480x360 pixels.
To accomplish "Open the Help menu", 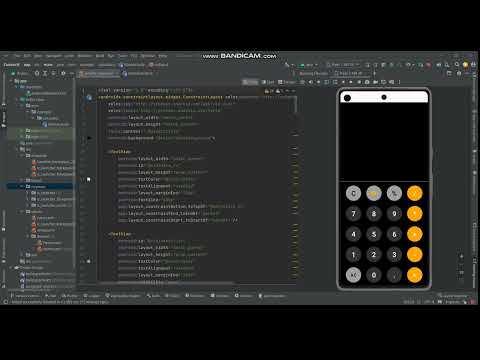I will pos(163,56).
